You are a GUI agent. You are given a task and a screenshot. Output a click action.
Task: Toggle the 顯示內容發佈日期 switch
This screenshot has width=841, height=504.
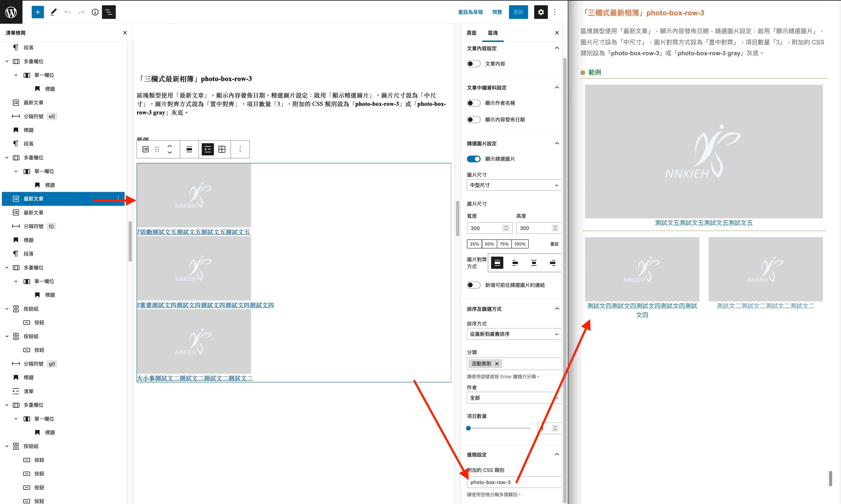pyautogui.click(x=474, y=120)
